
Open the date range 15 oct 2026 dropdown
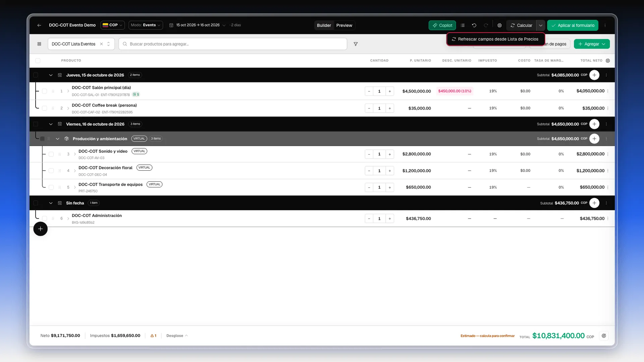[198, 25]
